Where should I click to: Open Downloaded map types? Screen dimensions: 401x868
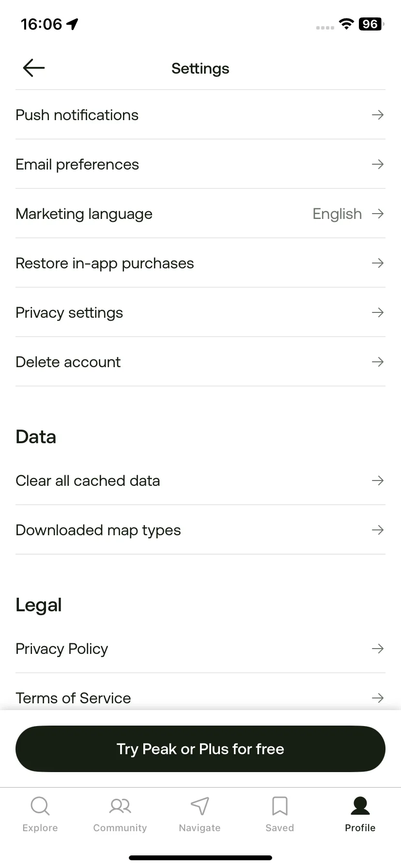pos(200,530)
